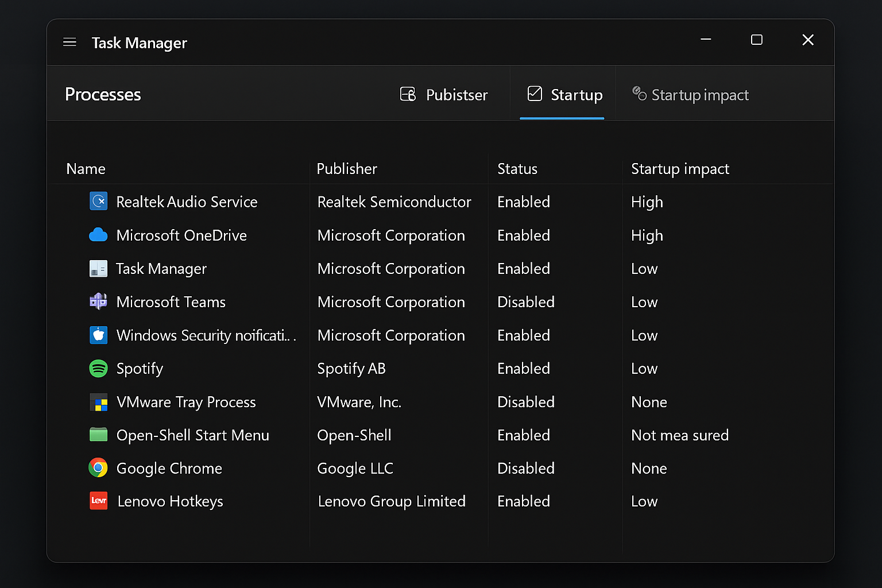This screenshot has width=882, height=588.
Task: Click the Lenovo Hotkeys icon
Action: pyautogui.click(x=98, y=501)
